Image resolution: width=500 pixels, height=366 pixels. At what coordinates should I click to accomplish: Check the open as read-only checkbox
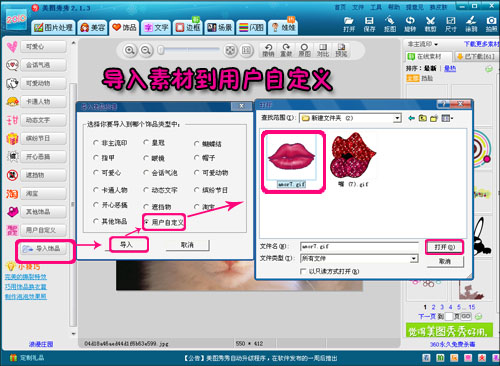(x=303, y=271)
